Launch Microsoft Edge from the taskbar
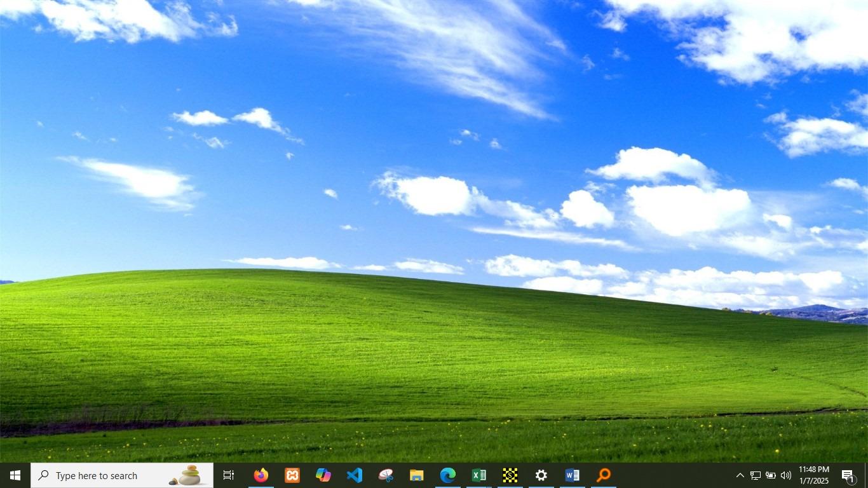The image size is (868, 488). [x=448, y=475]
